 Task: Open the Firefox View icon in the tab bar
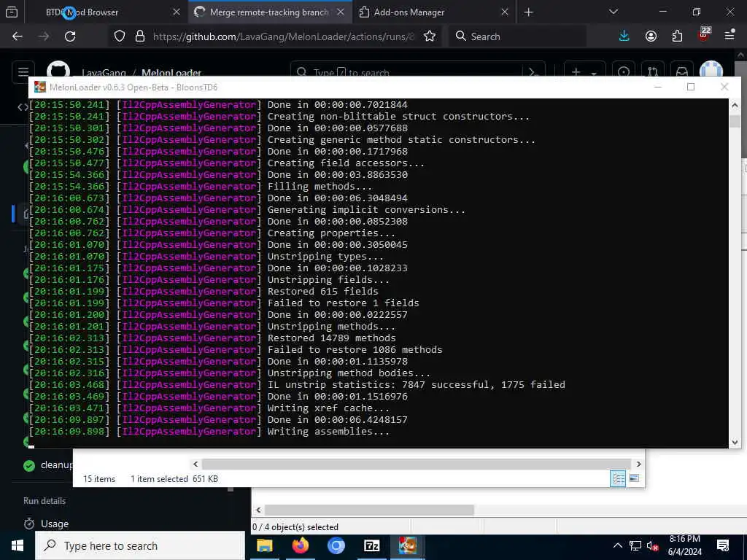click(12, 12)
